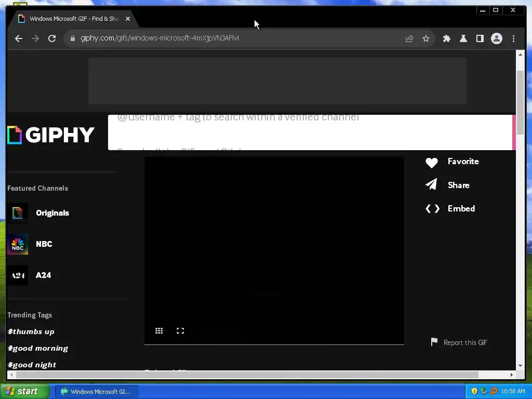Reload the page with the refresh icon
The image size is (532, 399).
point(52,38)
